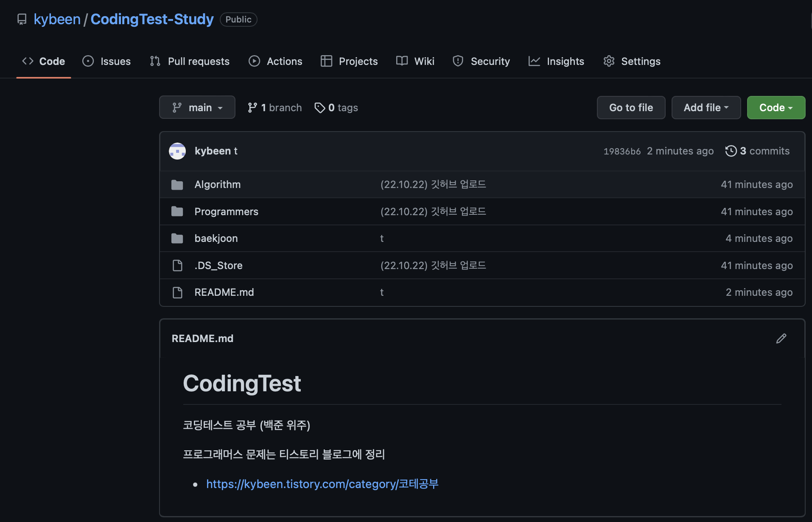Open the Insights tab
Screen dimensions: 812x522
(556, 61)
